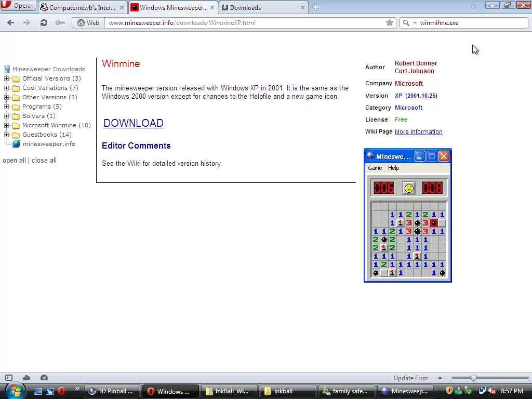Reload the page
The image size is (532, 399).
pos(44,23)
